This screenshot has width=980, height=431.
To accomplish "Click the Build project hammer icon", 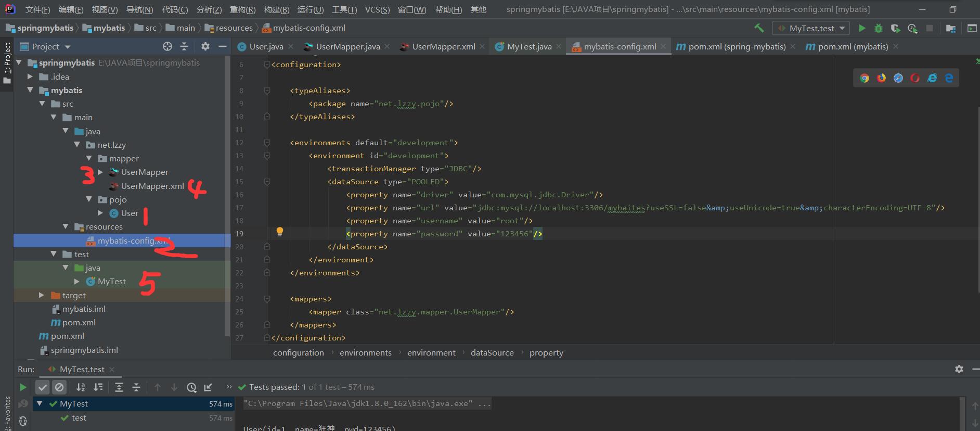I will [x=759, y=28].
